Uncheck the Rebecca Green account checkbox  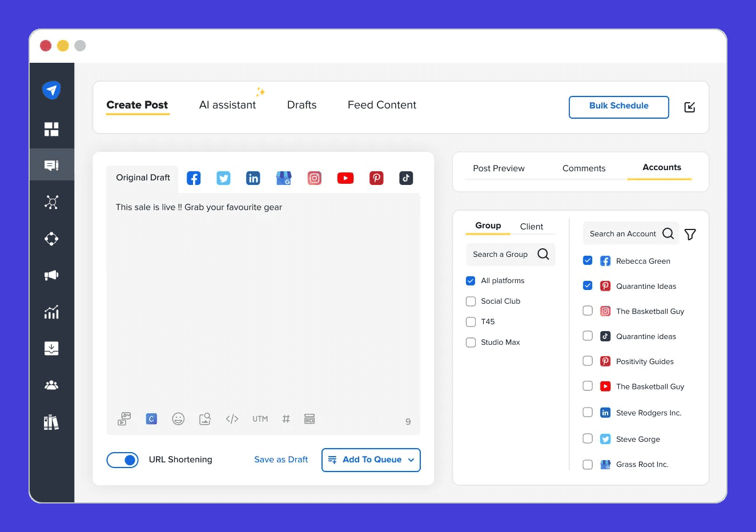click(588, 260)
